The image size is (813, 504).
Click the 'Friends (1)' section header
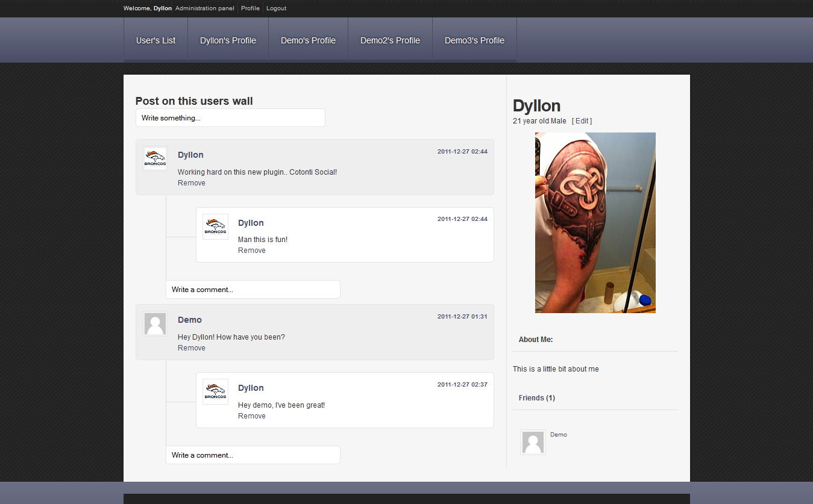[x=537, y=398]
